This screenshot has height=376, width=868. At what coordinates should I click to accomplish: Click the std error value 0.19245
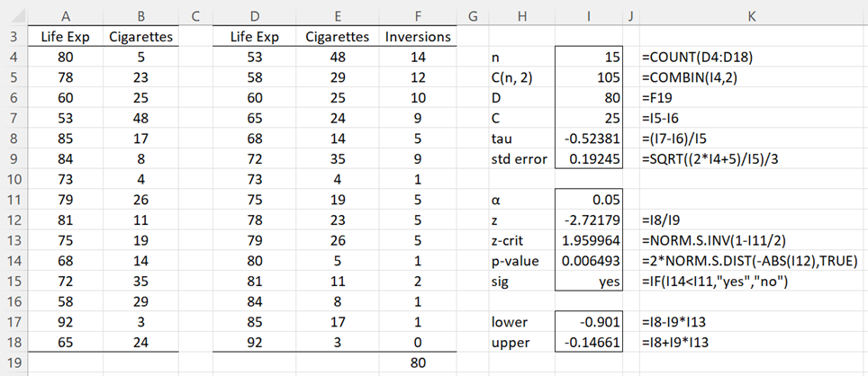tap(589, 159)
